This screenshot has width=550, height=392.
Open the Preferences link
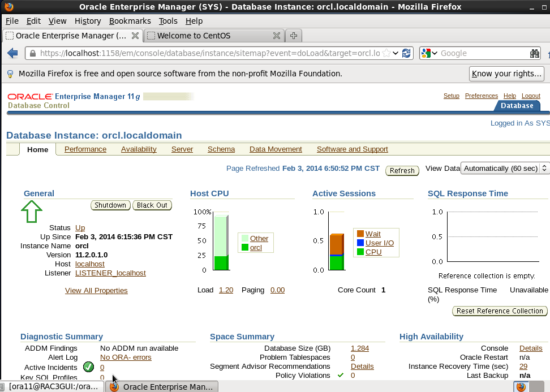click(481, 96)
